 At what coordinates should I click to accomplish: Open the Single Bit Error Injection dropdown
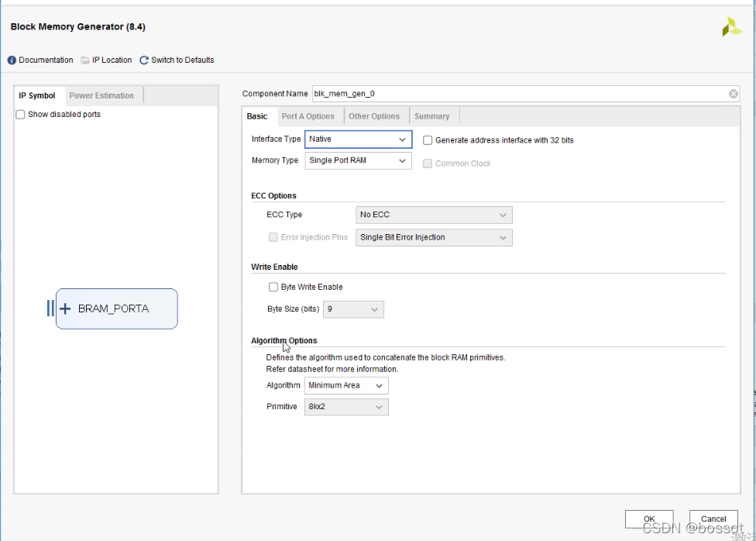point(434,237)
